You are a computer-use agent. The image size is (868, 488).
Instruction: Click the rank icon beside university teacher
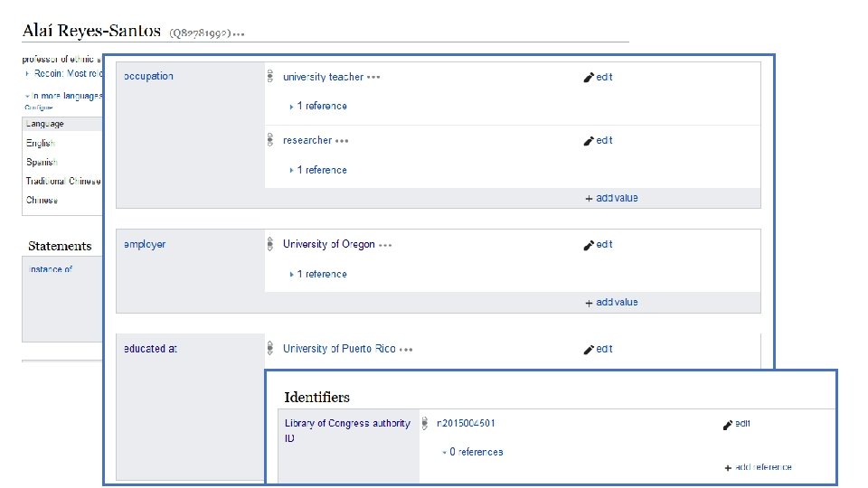(269, 77)
